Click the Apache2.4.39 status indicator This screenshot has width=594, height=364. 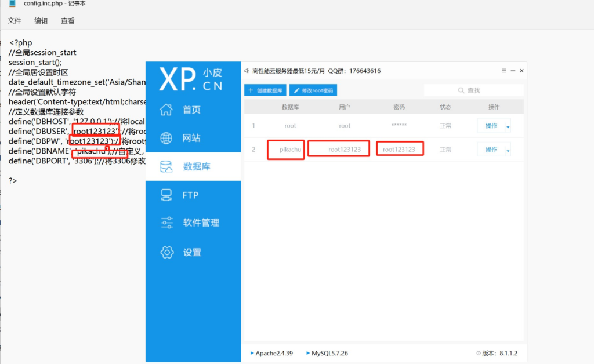tap(271, 353)
